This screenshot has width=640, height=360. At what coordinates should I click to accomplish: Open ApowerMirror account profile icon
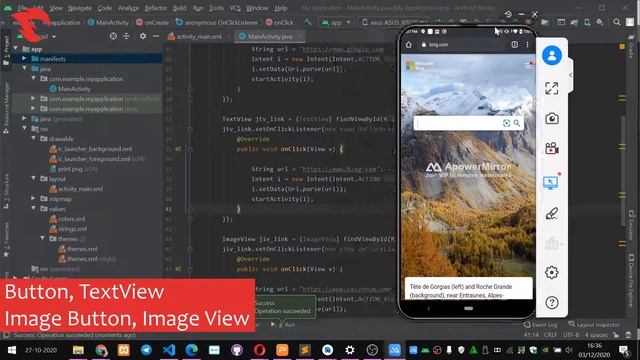[552, 55]
